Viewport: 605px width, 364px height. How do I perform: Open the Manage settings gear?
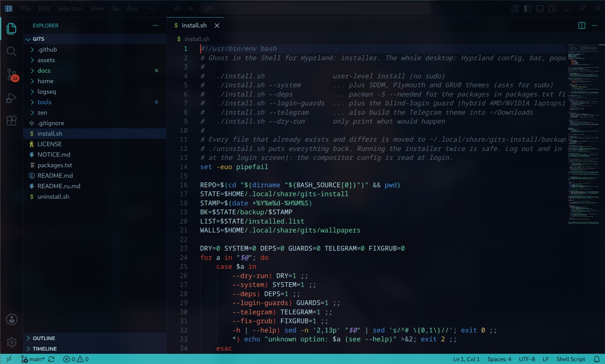tap(12, 342)
